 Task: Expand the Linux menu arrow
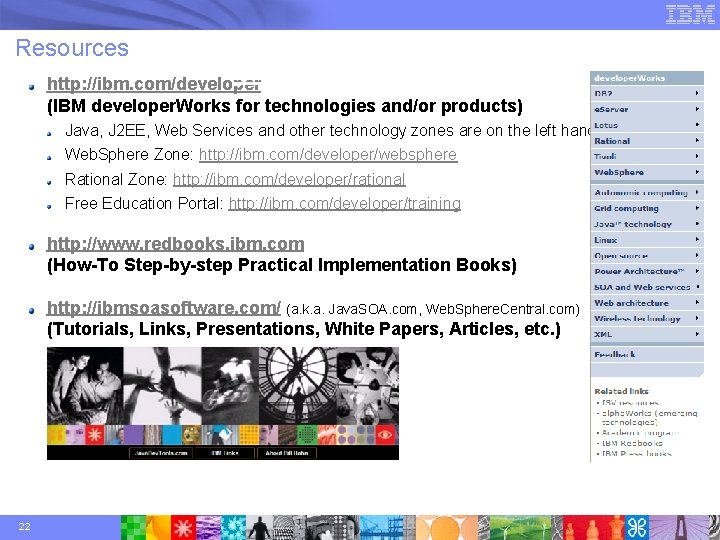[697, 239]
